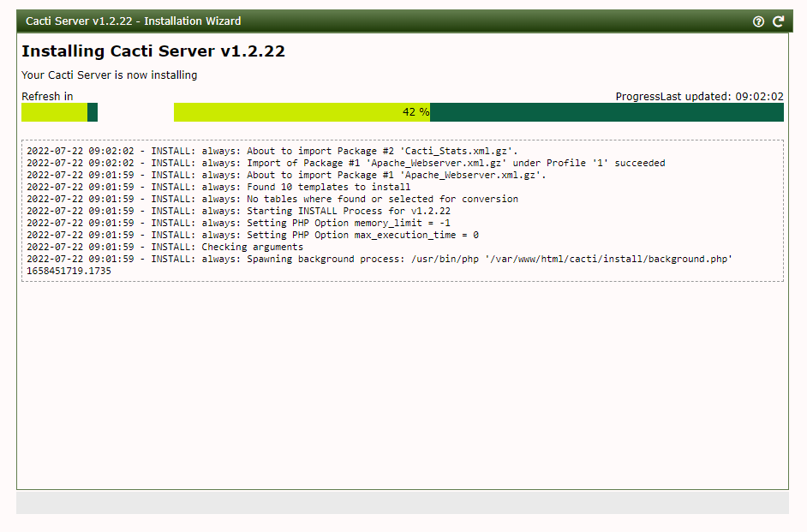Click log line 'About to import Package #1'

(x=286, y=175)
